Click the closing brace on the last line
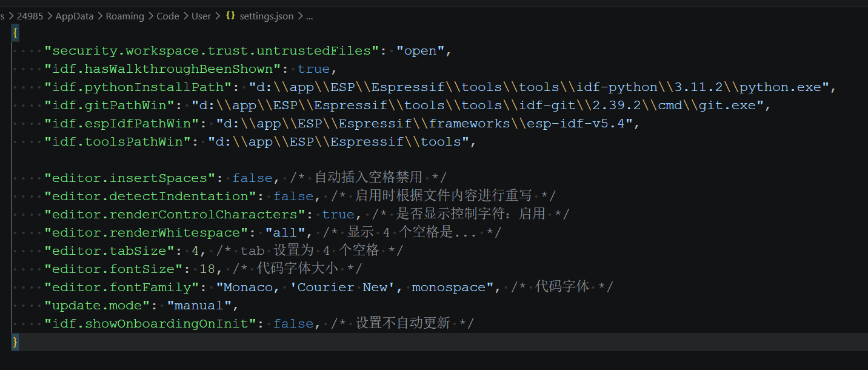 (15, 341)
